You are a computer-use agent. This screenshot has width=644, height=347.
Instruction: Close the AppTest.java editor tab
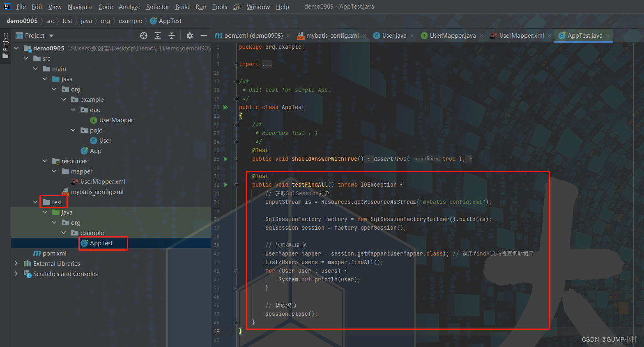[608, 36]
